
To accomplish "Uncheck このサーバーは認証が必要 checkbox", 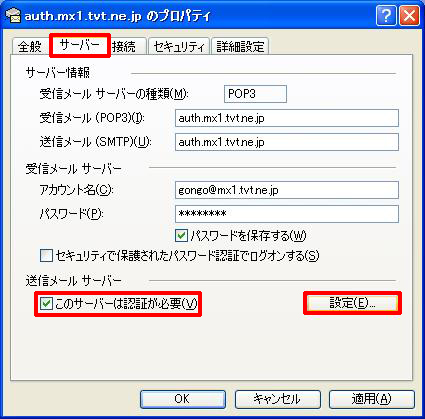I will point(46,304).
